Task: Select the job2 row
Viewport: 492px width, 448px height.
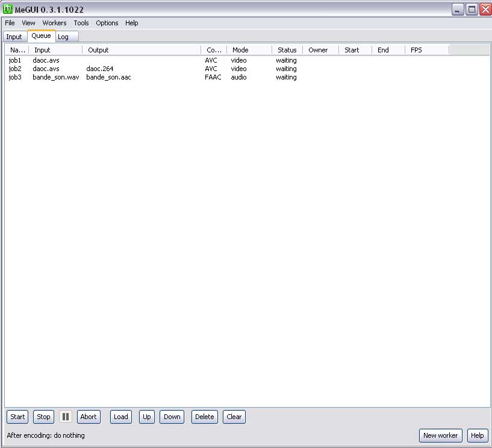Action: tap(247, 69)
